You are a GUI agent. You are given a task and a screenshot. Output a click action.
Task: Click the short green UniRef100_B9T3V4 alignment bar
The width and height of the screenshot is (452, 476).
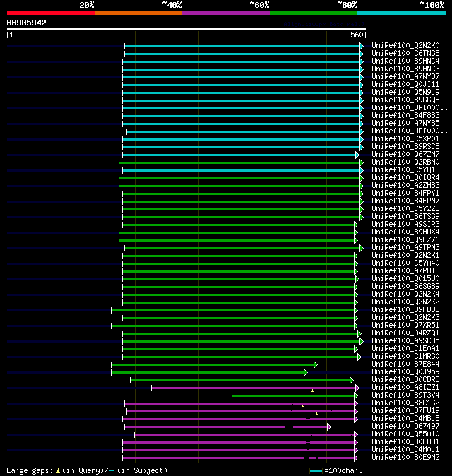(293, 396)
